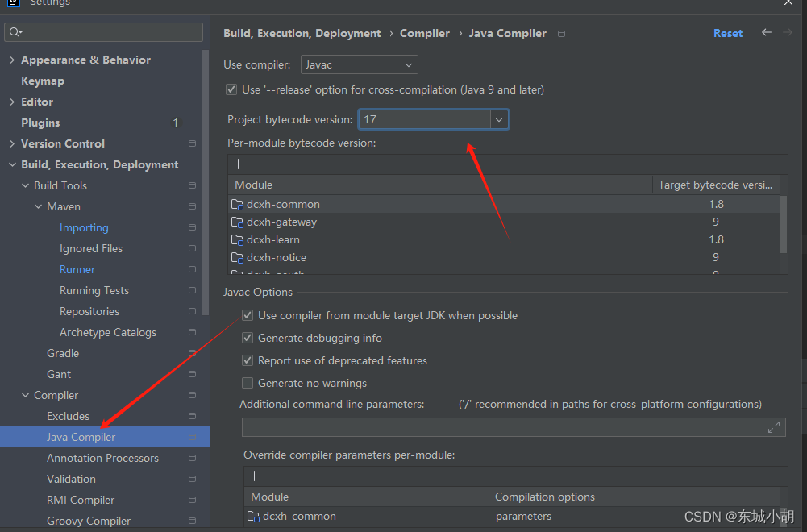The width and height of the screenshot is (807, 532).
Task: Click the magnifier icon in the search box
Action: coord(15,31)
